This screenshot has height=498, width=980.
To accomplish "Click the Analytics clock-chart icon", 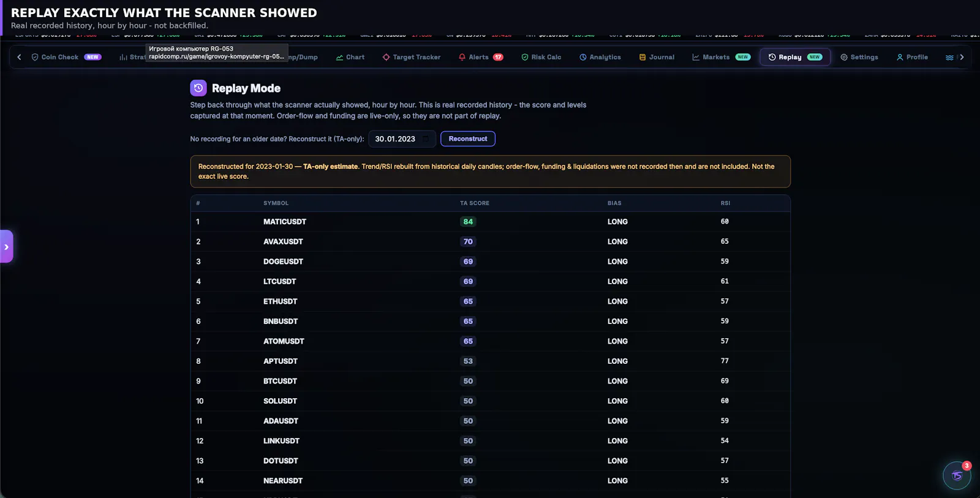I will 583,57.
